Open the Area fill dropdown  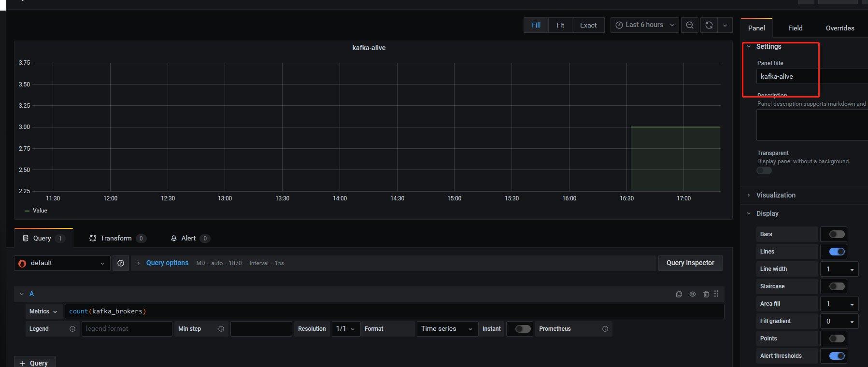click(x=840, y=304)
